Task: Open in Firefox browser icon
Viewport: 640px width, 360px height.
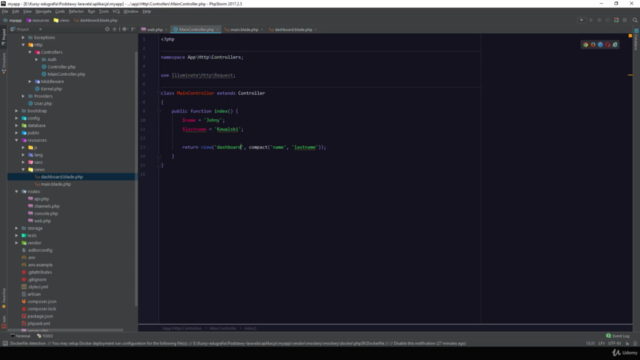Action: pyautogui.click(x=593, y=44)
